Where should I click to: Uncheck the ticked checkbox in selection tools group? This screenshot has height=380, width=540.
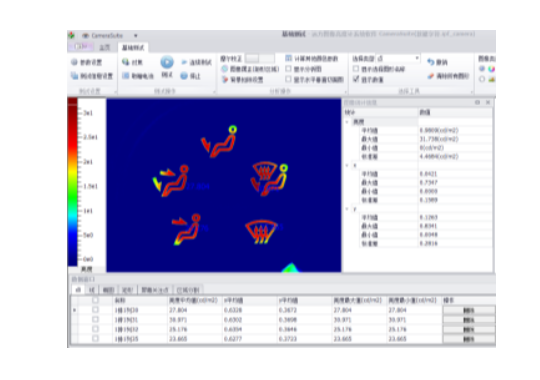[356, 79]
